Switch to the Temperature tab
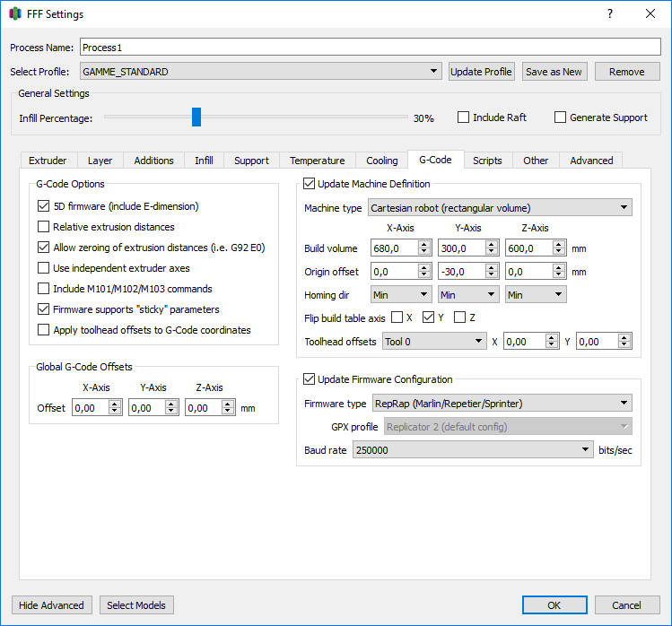This screenshot has height=626, width=672. tap(317, 161)
